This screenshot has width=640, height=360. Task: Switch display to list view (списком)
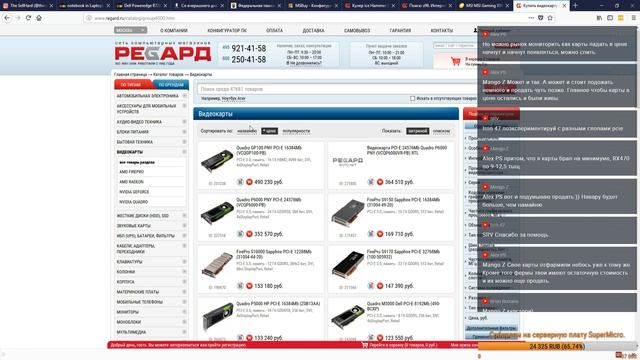(x=441, y=131)
